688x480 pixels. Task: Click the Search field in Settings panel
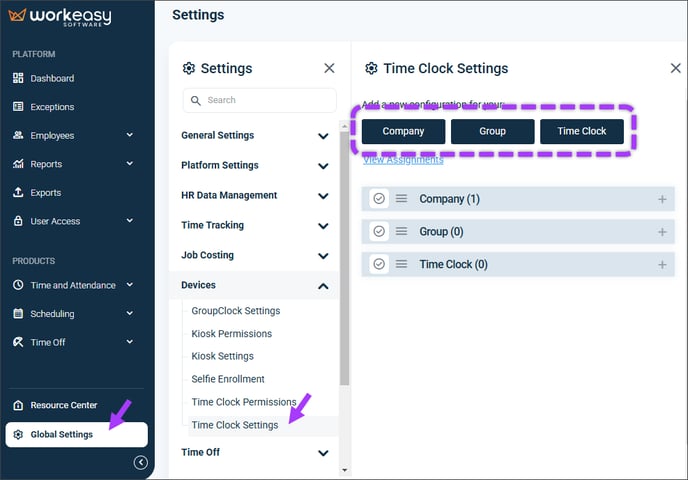[260, 100]
